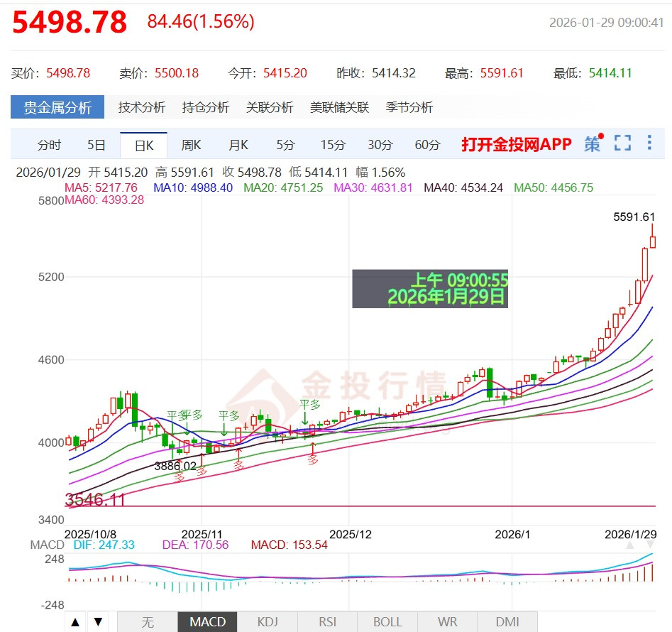The width and height of the screenshot is (672, 632).
Task: Open the three-dot more options menu
Action: pyautogui.click(x=649, y=143)
